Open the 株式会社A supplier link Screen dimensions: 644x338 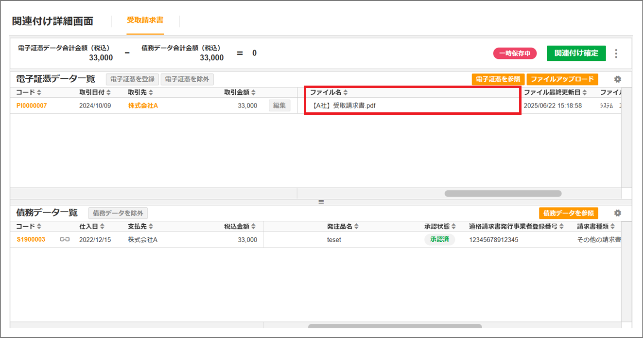tap(143, 106)
